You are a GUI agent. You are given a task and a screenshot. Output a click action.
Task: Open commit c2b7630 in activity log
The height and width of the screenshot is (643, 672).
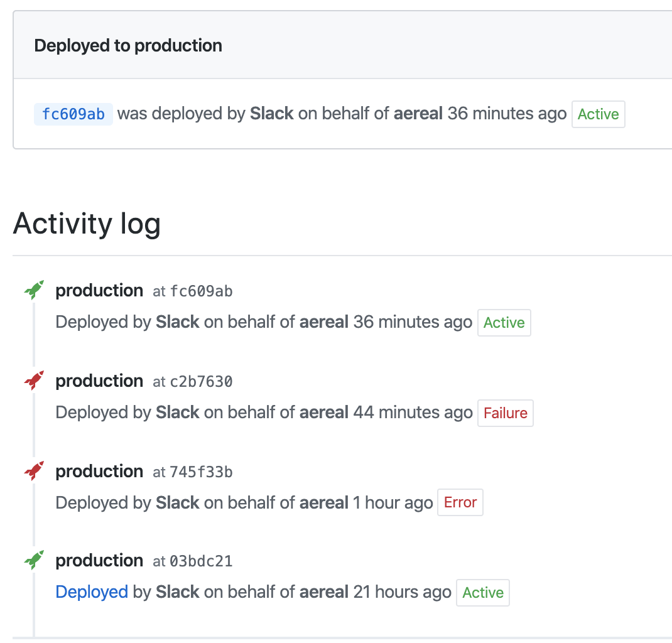201,382
